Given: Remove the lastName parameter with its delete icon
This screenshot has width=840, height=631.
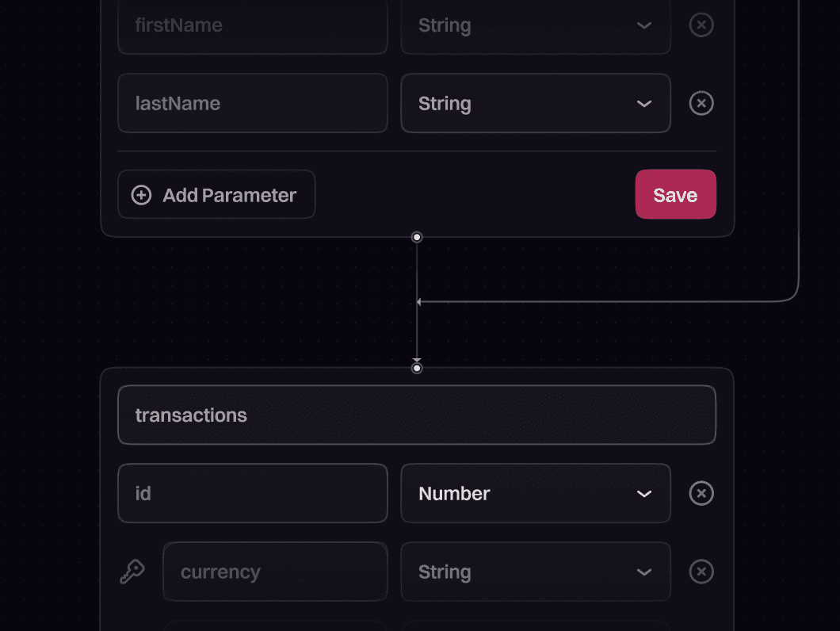Looking at the screenshot, I should pyautogui.click(x=701, y=103).
